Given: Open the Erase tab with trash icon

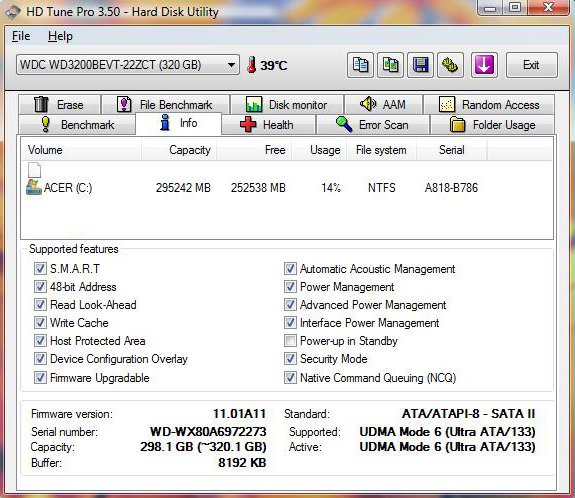Looking at the screenshot, I should (x=59, y=105).
